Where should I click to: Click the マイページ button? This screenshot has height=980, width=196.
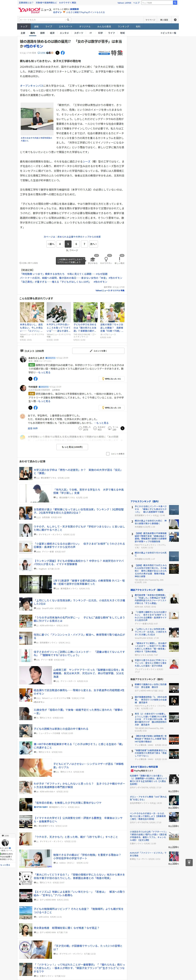point(150,20)
